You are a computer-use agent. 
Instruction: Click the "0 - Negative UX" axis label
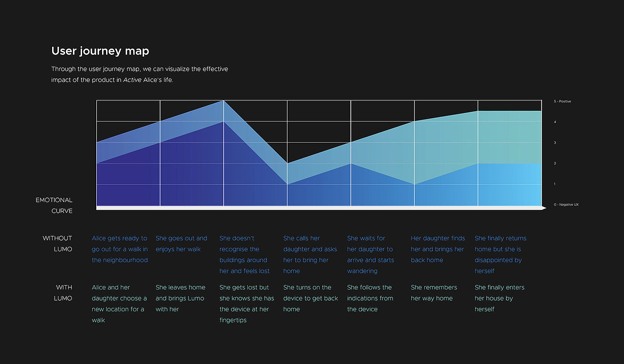[566, 204]
